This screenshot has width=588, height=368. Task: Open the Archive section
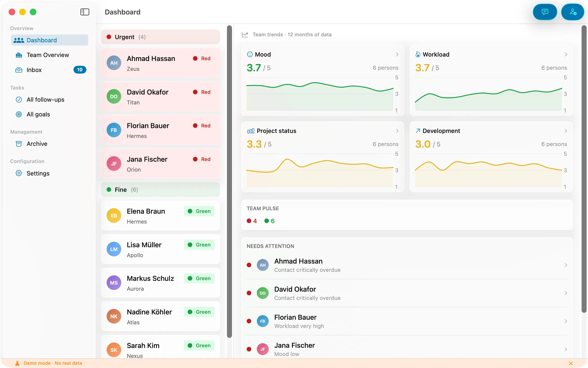pyautogui.click(x=50, y=144)
